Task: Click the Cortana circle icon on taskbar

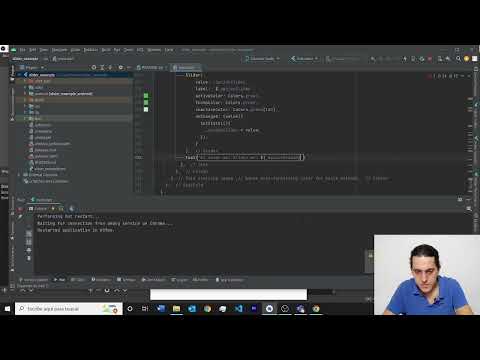Action: tap(130, 309)
